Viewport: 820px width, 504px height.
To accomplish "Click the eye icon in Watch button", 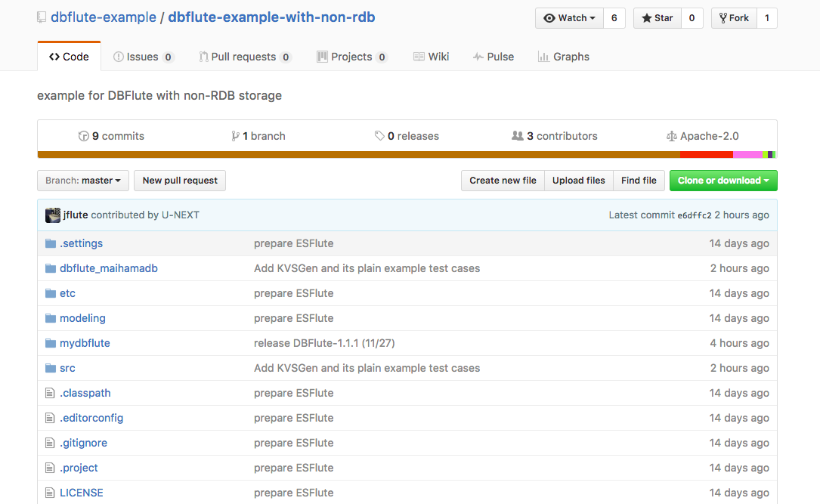I will (x=549, y=18).
